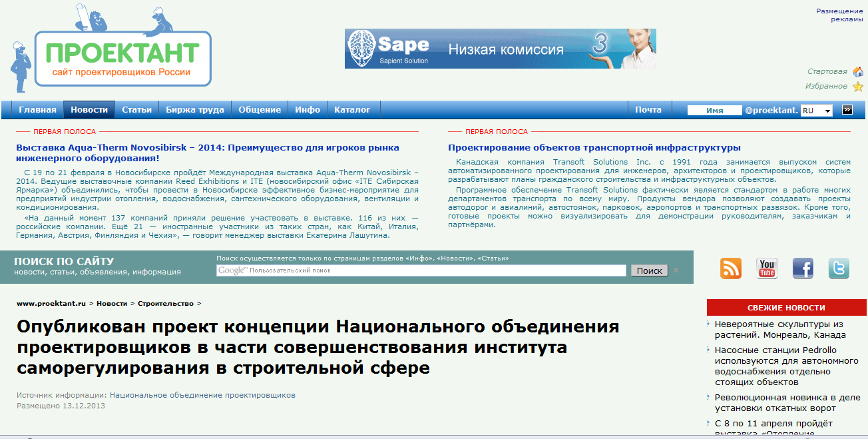The height and width of the screenshot is (439, 868).
Task: Click the Google site search field
Action: pyautogui.click(x=419, y=270)
